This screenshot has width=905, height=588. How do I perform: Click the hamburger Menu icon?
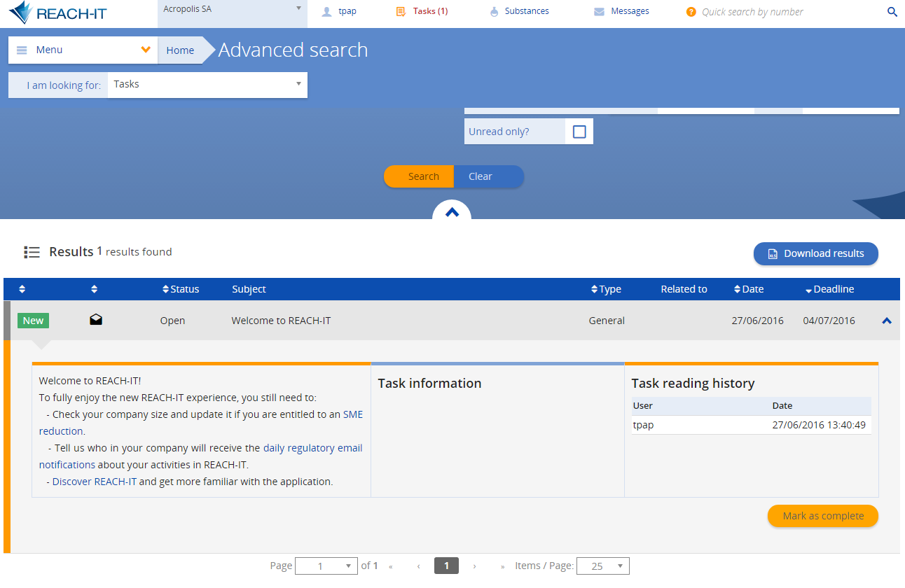[22, 50]
